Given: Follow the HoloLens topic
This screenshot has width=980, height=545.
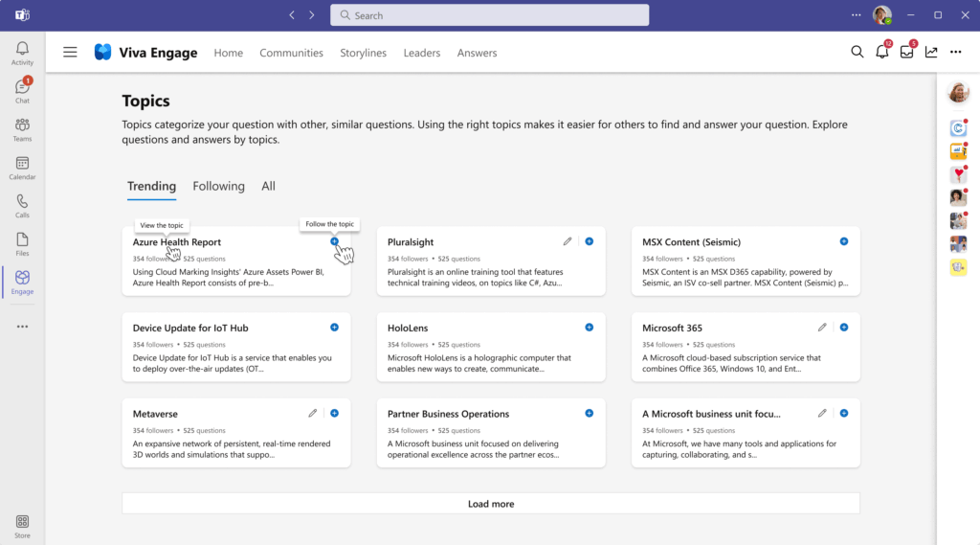Looking at the screenshot, I should coord(589,328).
